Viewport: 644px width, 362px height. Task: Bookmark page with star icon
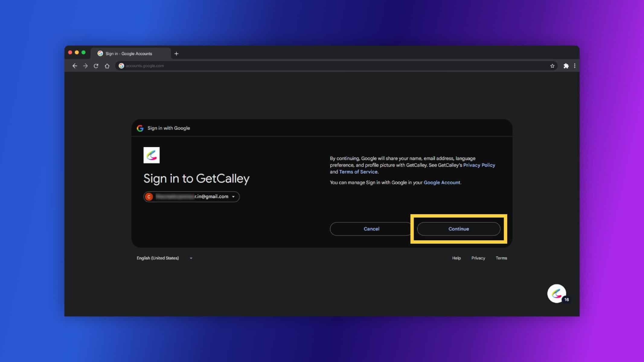(552, 66)
